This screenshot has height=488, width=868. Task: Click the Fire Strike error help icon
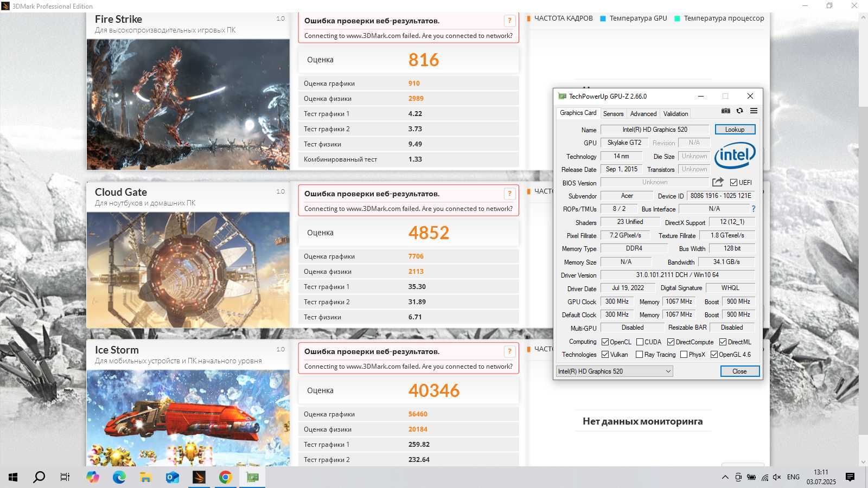[x=509, y=21]
